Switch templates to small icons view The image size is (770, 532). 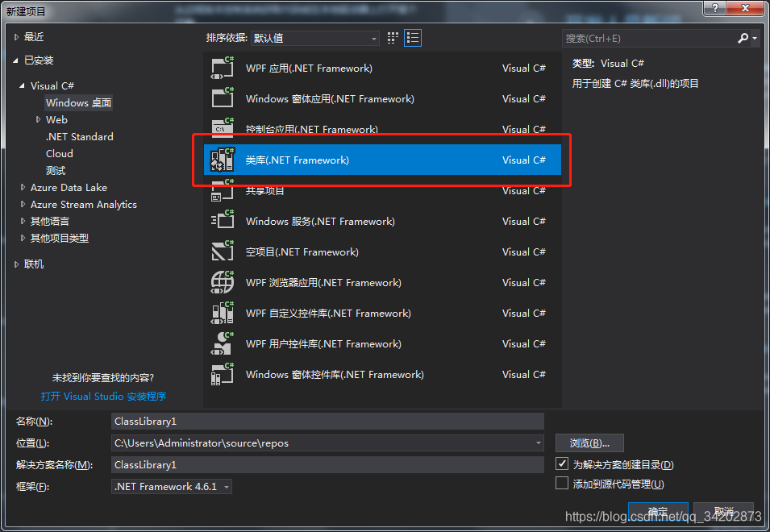coord(393,37)
